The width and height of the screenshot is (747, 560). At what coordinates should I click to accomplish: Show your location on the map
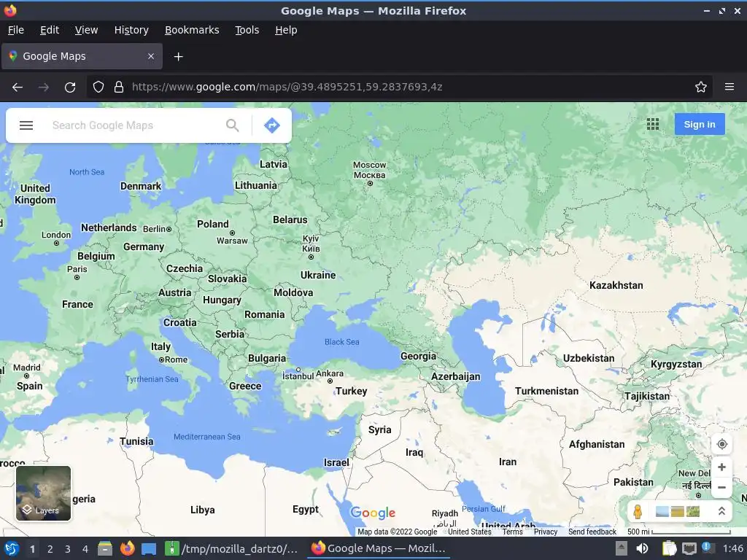pyautogui.click(x=721, y=444)
